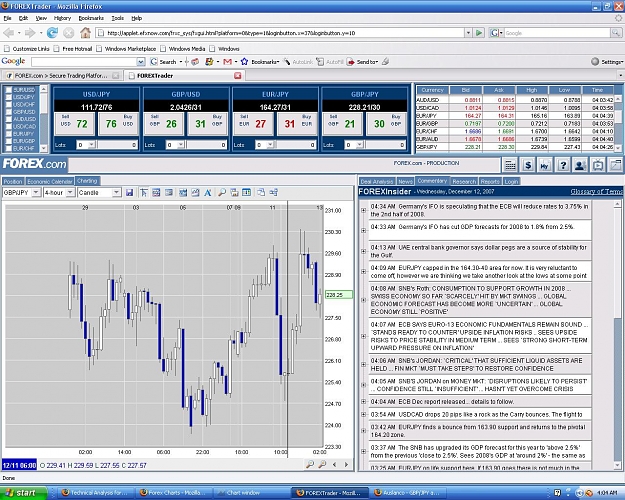Expand the 04:13 AM UAE central bank item
Screen dimensions: 625x500
[364, 251]
